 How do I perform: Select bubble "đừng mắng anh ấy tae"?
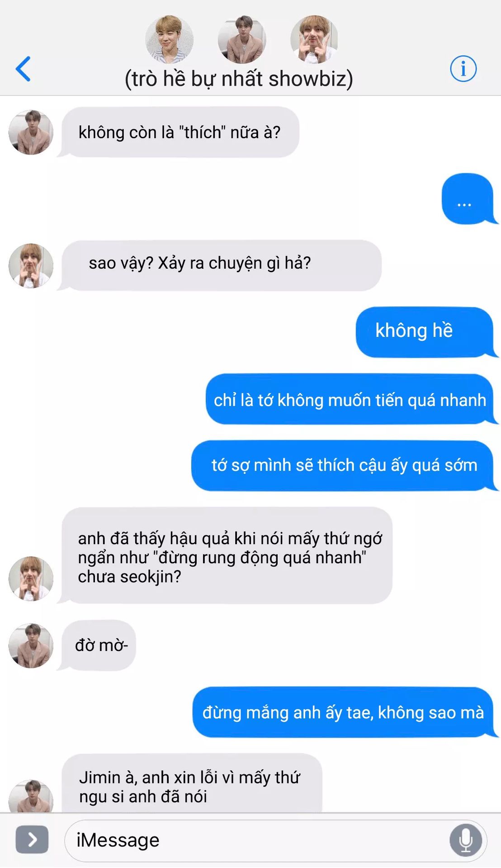(x=344, y=712)
